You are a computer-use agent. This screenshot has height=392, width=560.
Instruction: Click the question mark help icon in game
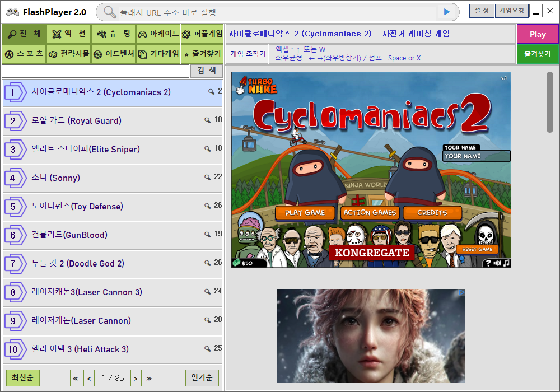[x=488, y=263]
